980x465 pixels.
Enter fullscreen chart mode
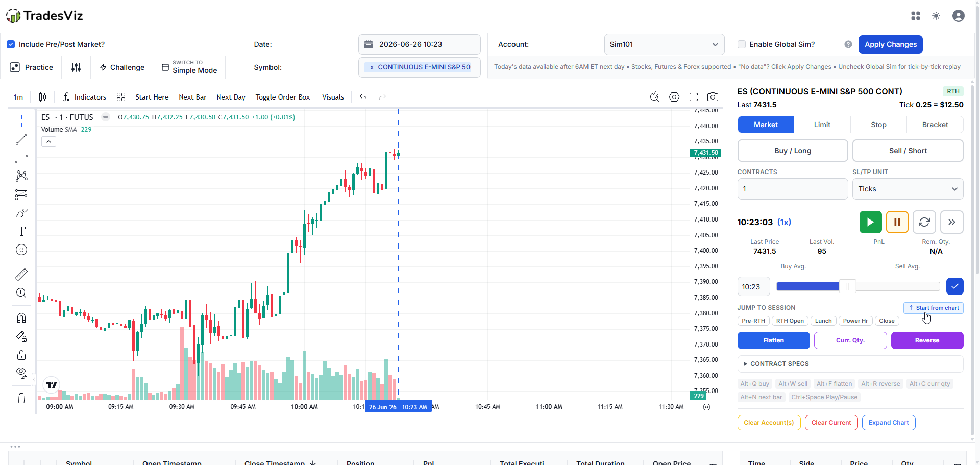694,97
